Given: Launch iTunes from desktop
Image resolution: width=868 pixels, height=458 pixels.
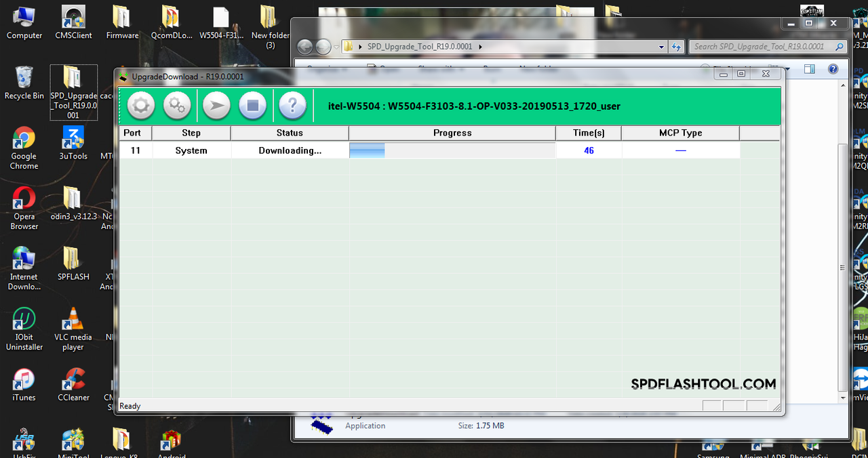Looking at the screenshot, I should tap(24, 384).
